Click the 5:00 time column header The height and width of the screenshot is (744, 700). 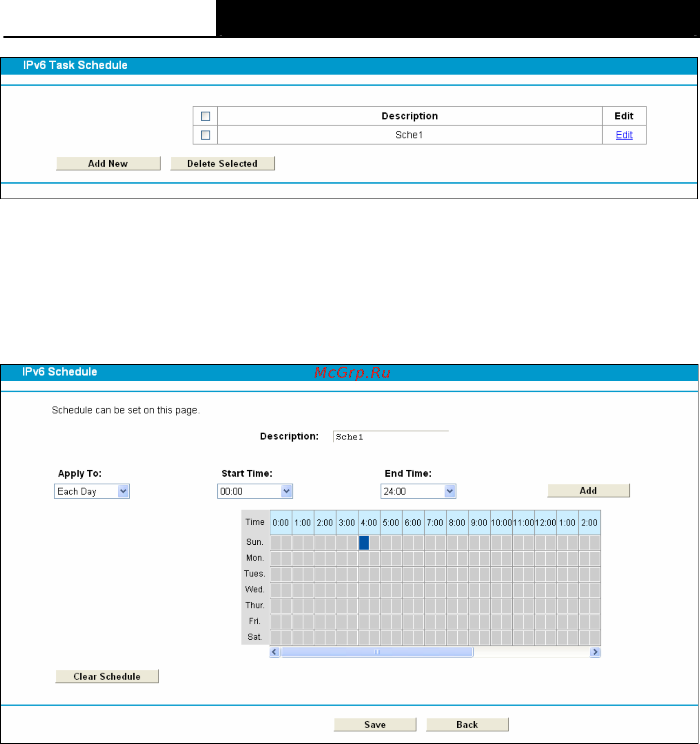[391, 522]
